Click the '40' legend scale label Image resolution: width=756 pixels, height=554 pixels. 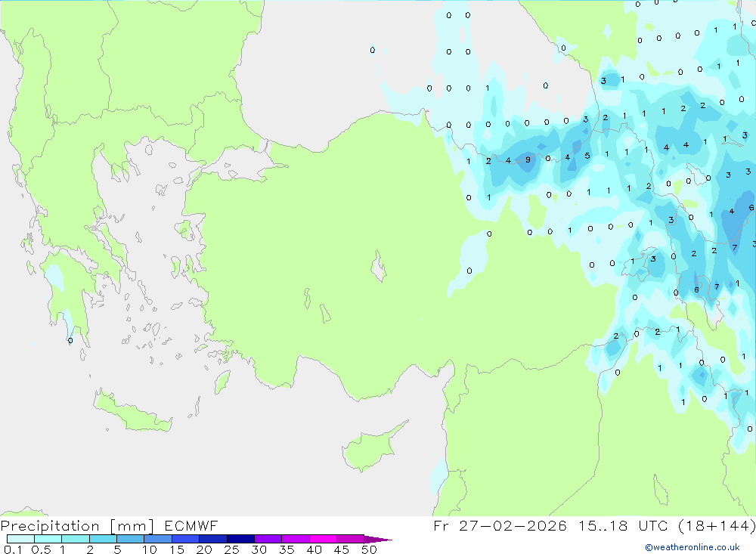[x=314, y=549]
